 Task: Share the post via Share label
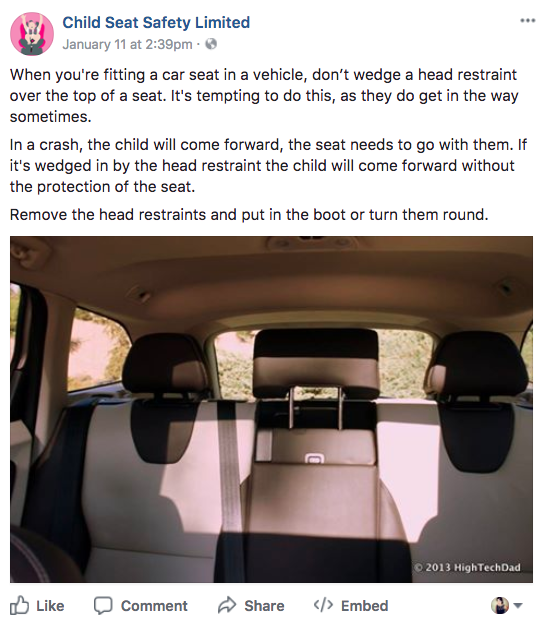[264, 606]
